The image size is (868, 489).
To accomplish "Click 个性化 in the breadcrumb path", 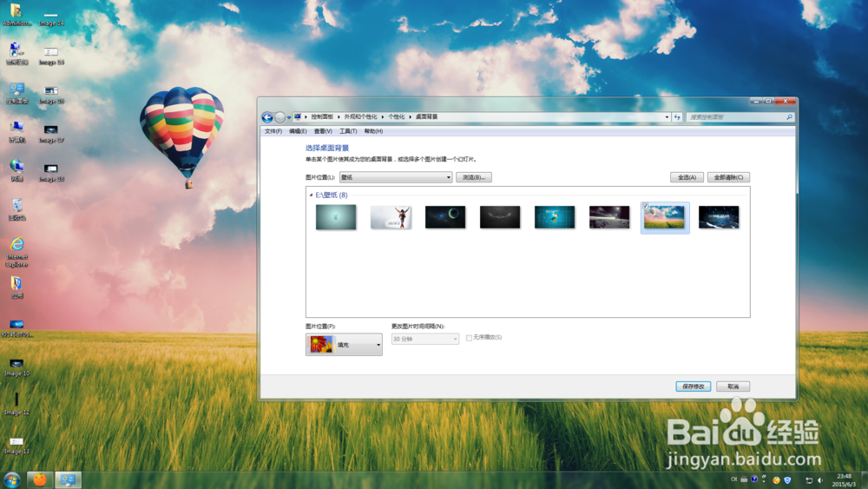I will tap(397, 117).
